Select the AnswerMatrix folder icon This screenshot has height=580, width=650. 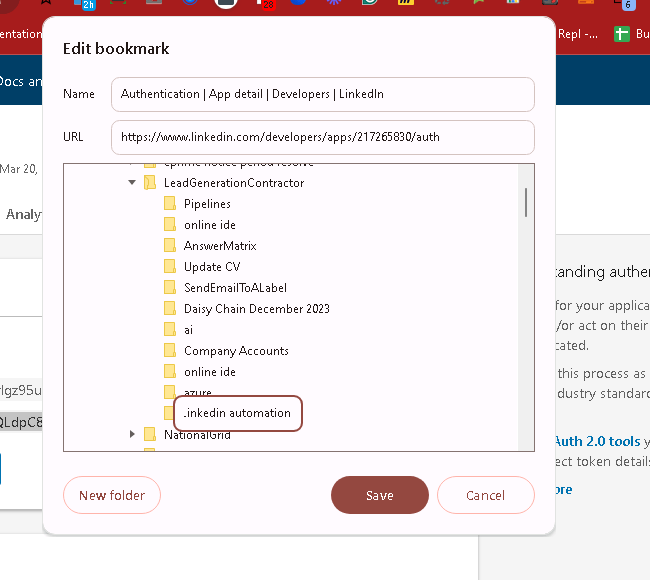click(170, 245)
